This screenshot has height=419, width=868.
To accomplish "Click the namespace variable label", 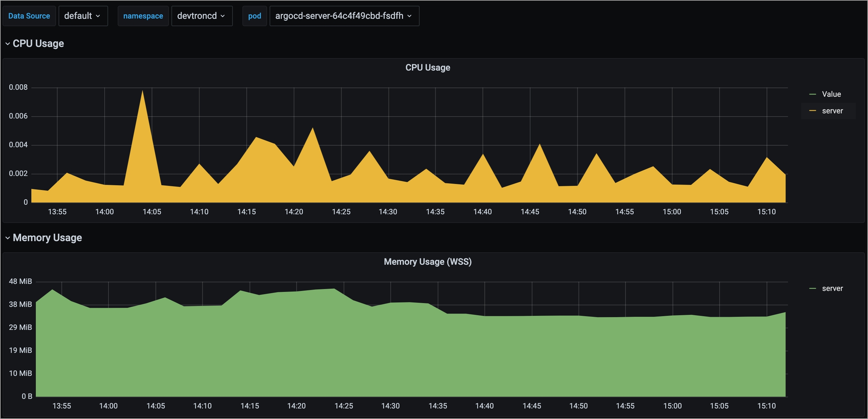I will pos(143,16).
